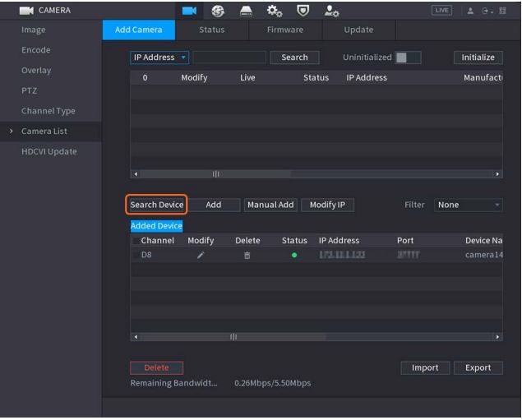Click the logout icon
Screen dimensions: 522x420
click(487, 11)
